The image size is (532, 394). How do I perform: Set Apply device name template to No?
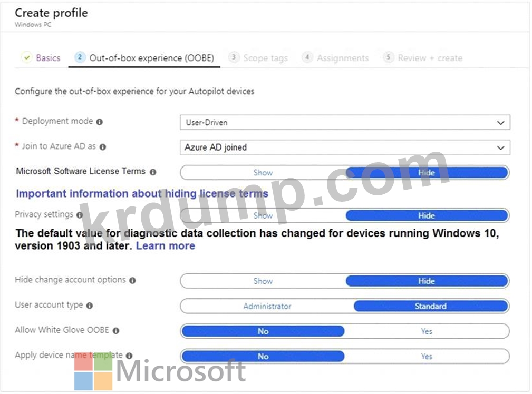(263, 357)
